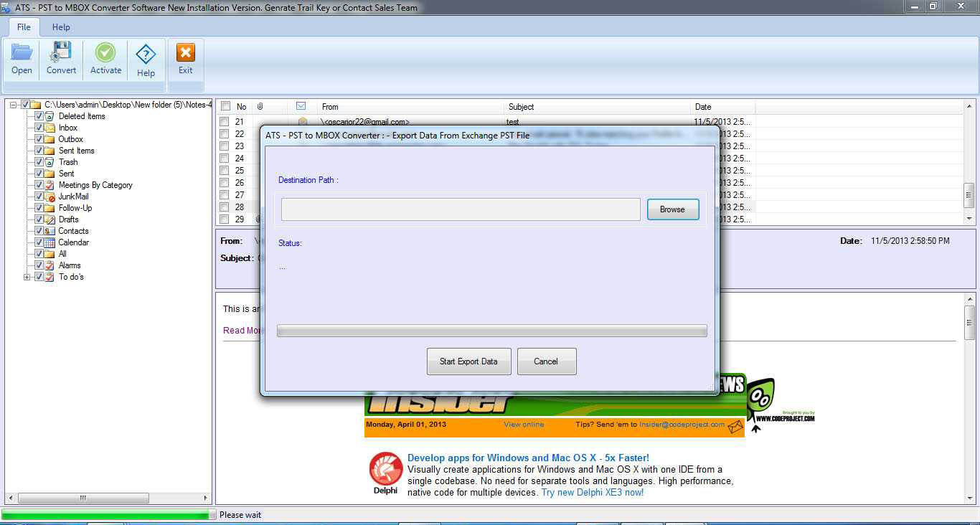
Task: Toggle the Calendar folder checkbox
Action: 39,242
